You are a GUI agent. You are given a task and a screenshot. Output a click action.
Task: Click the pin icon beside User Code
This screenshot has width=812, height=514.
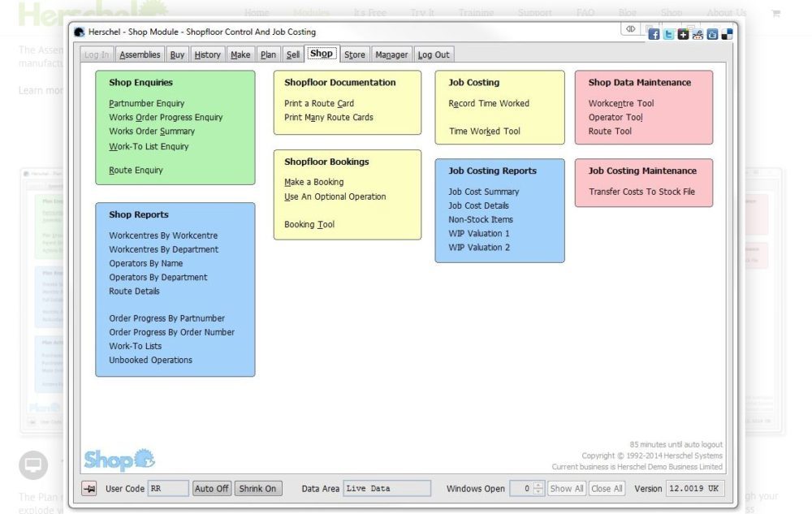[89, 489]
